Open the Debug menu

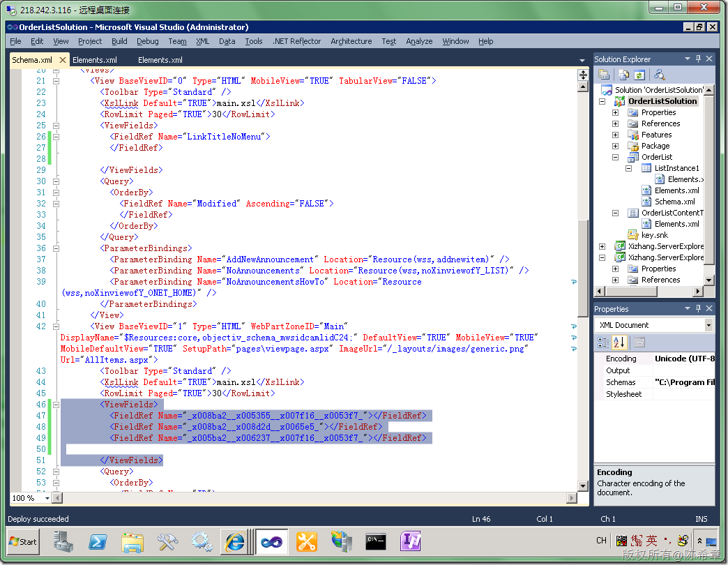coord(148,41)
